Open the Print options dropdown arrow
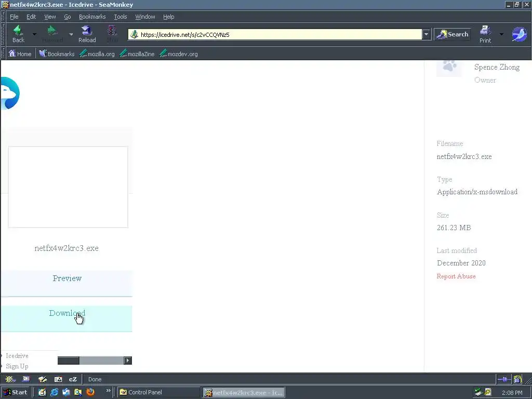This screenshot has width=532, height=399. click(x=501, y=34)
